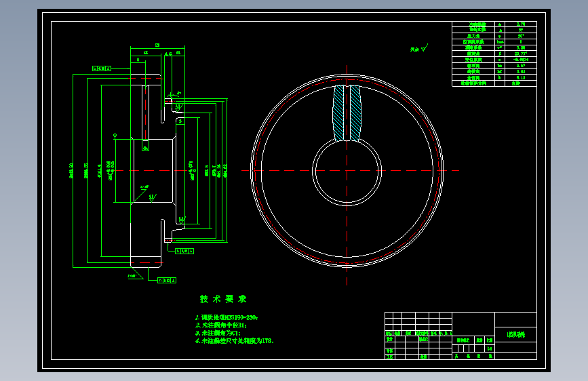Click the 其余 surface roughness symbol

[419, 48]
